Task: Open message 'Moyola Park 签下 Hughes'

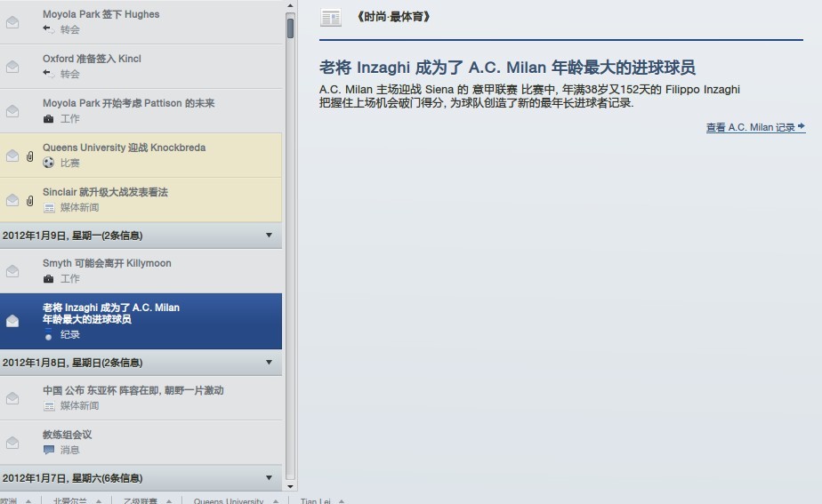Action: pyautogui.click(x=141, y=22)
